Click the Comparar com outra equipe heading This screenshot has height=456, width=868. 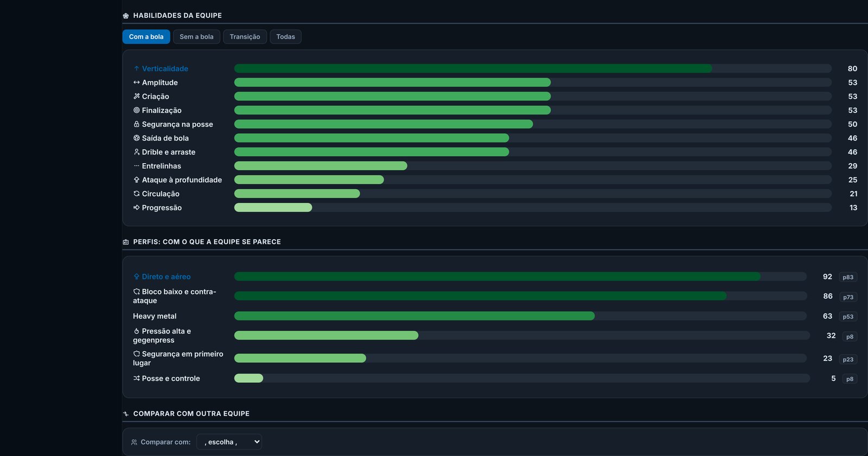point(192,414)
